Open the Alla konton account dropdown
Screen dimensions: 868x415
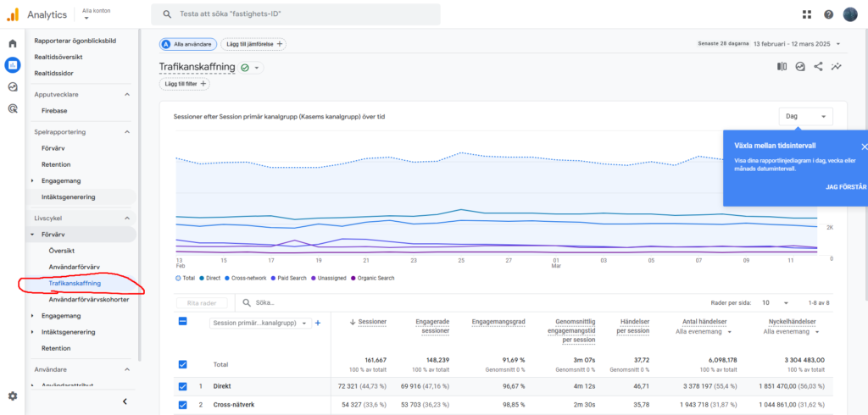coord(95,14)
